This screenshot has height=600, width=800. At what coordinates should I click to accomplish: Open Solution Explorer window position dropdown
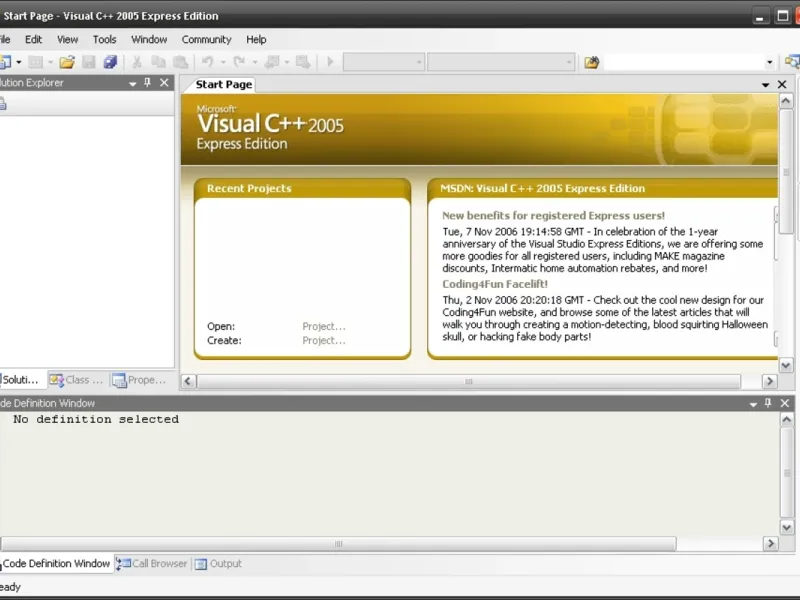(x=133, y=83)
